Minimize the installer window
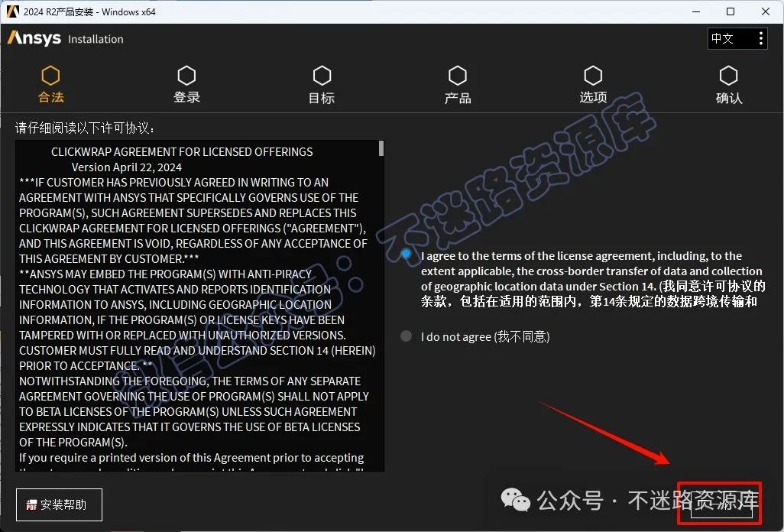Viewport: 784px width, 532px height. coord(696,11)
